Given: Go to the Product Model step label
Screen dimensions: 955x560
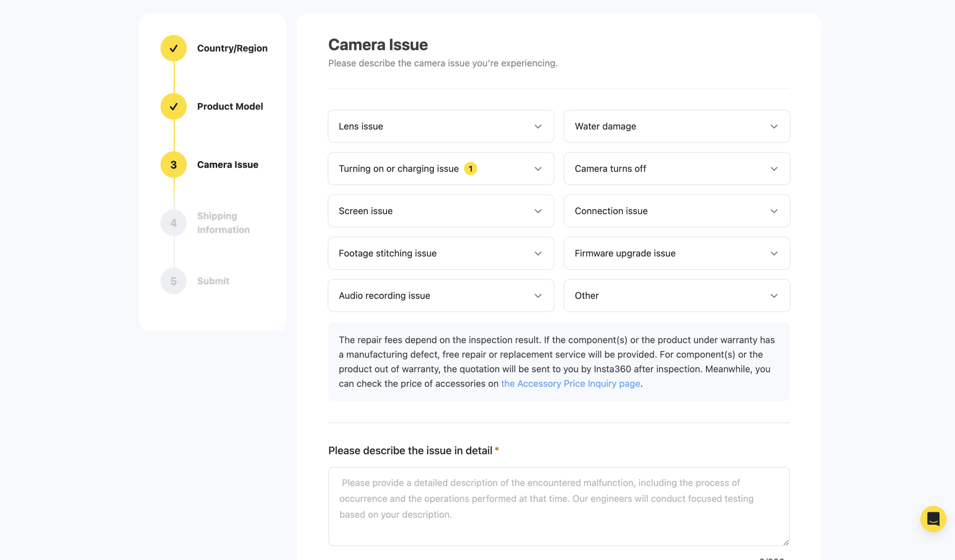Looking at the screenshot, I should [x=230, y=106].
